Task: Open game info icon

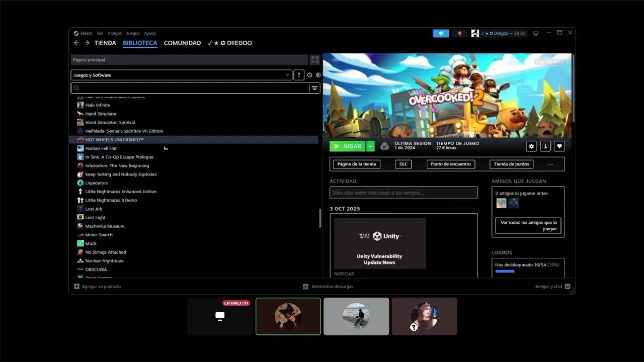Action: pos(545,146)
